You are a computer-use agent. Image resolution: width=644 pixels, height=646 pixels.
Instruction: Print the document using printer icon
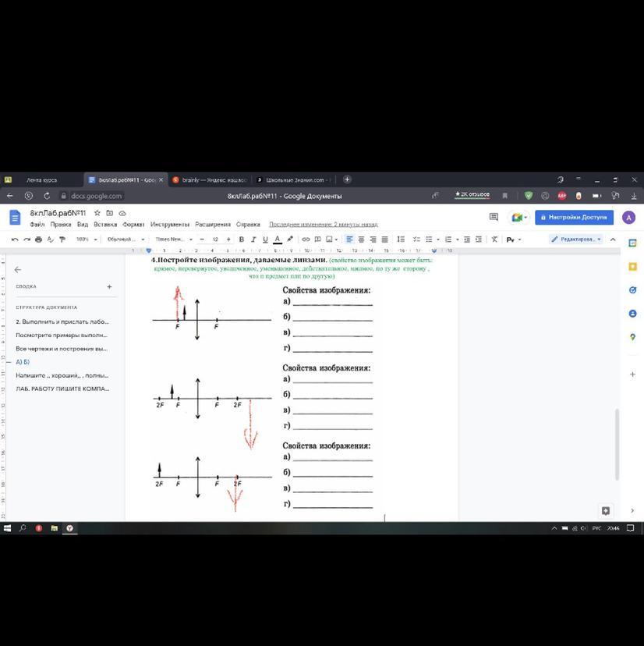(x=39, y=240)
